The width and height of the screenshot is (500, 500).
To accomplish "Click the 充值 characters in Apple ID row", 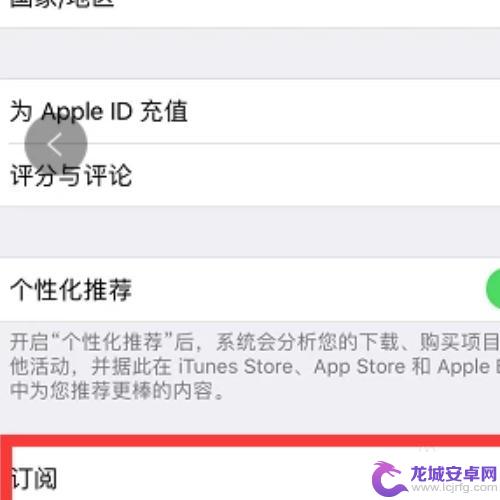I will pyautogui.click(x=164, y=111).
